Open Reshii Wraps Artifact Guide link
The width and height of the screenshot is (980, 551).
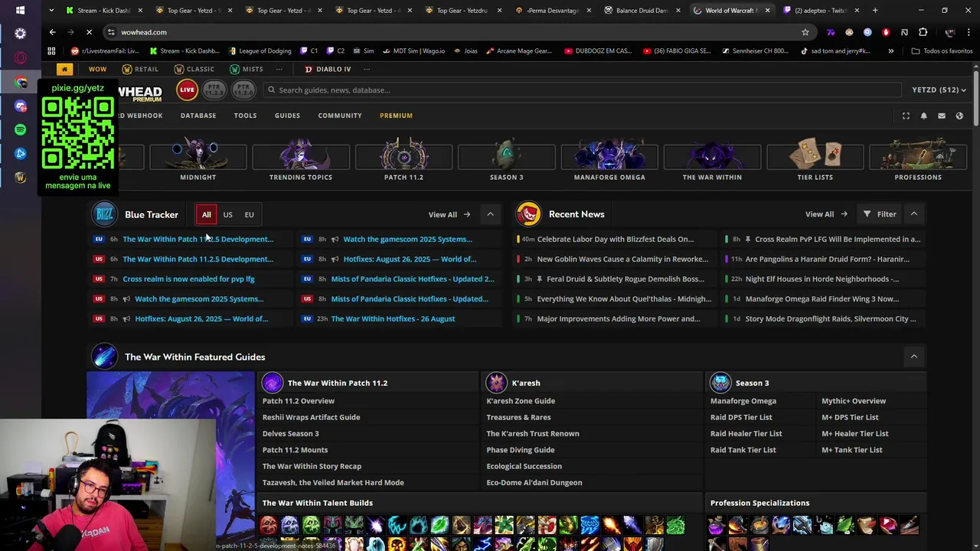[x=311, y=417]
